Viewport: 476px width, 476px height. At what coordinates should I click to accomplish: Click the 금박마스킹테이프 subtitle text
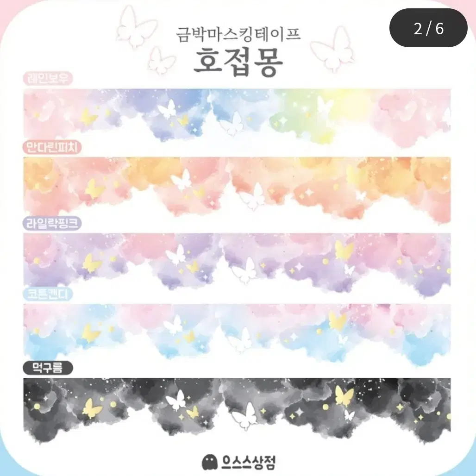click(238, 35)
